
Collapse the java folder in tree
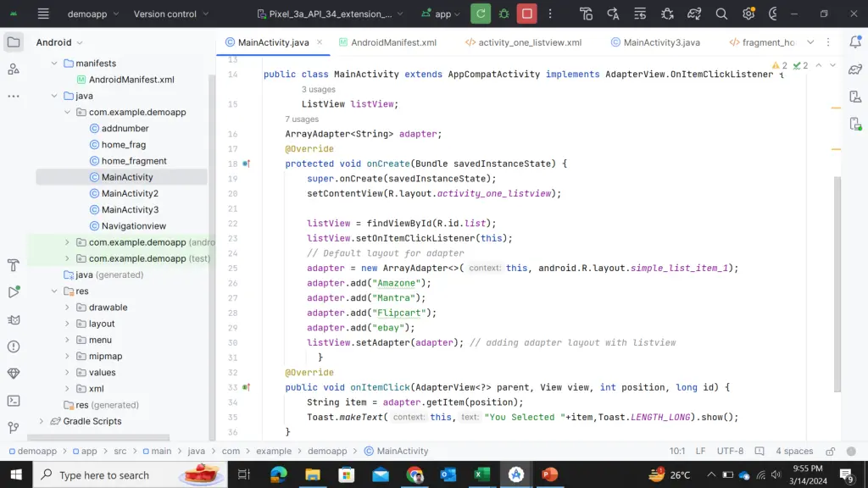pos(54,96)
